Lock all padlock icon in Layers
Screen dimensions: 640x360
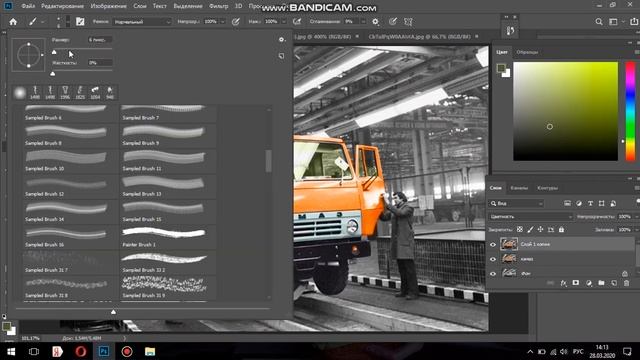click(561, 229)
